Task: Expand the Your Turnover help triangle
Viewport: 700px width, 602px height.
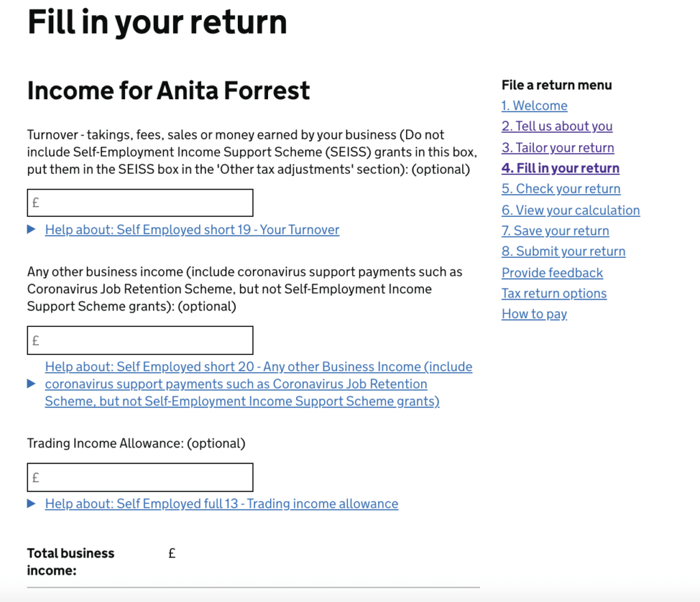Action: tap(31, 230)
